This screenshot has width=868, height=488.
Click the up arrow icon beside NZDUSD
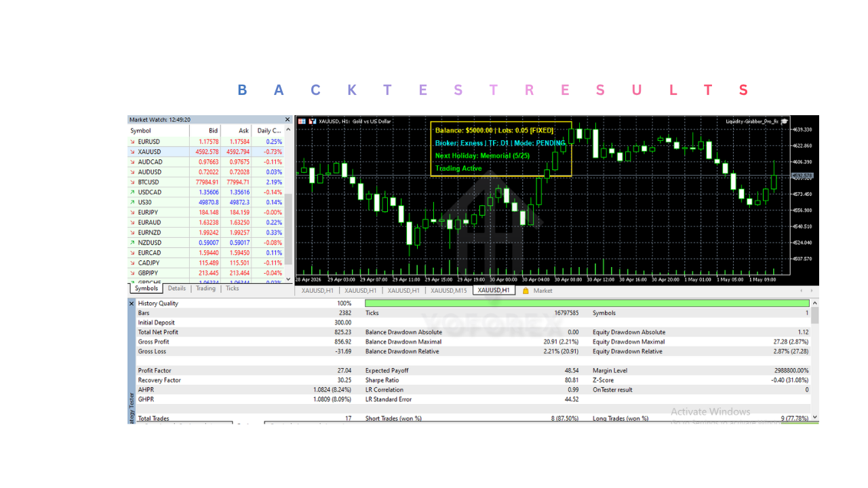pos(132,243)
